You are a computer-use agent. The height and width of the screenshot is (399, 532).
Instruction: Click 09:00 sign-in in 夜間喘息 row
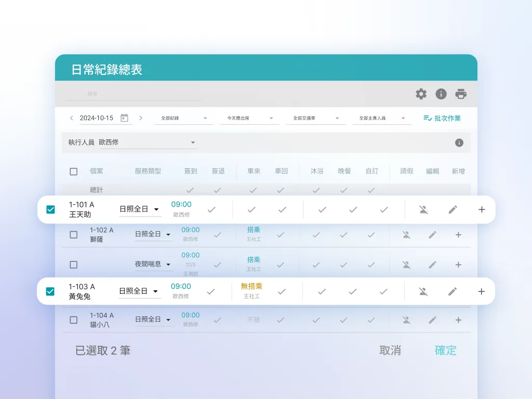point(190,255)
